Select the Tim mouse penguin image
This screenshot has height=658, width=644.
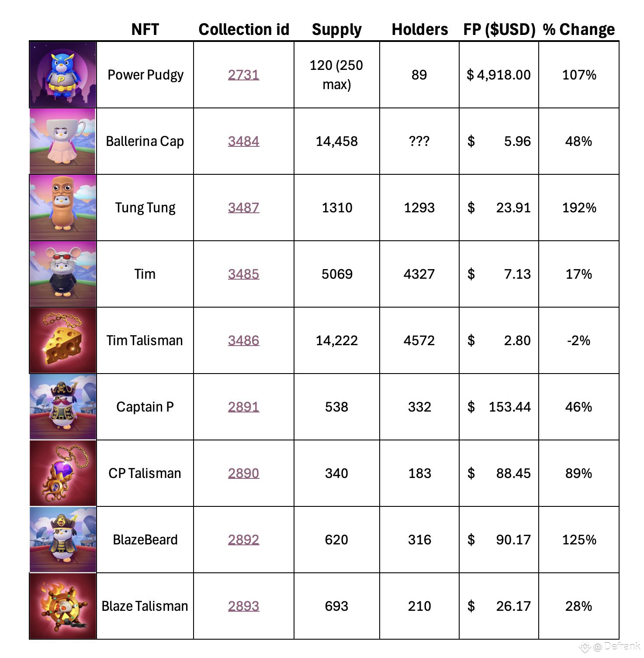point(63,274)
